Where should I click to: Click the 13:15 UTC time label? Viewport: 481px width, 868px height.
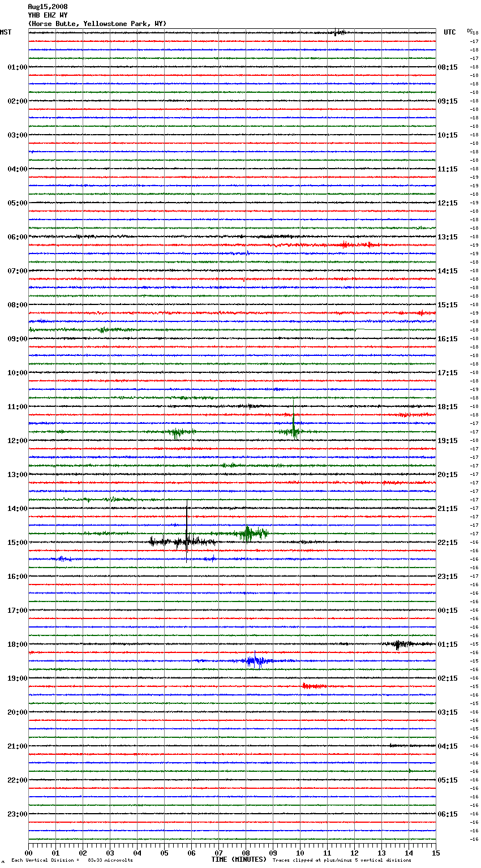pyautogui.click(x=448, y=237)
